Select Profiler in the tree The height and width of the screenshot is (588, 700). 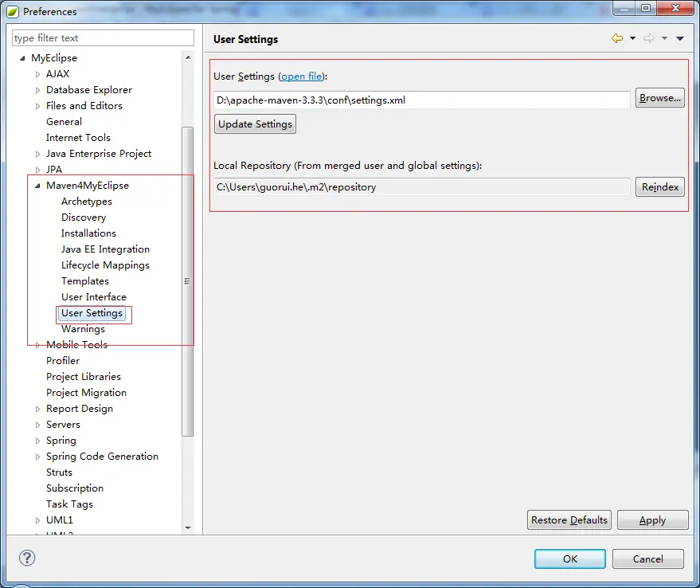[x=63, y=361]
